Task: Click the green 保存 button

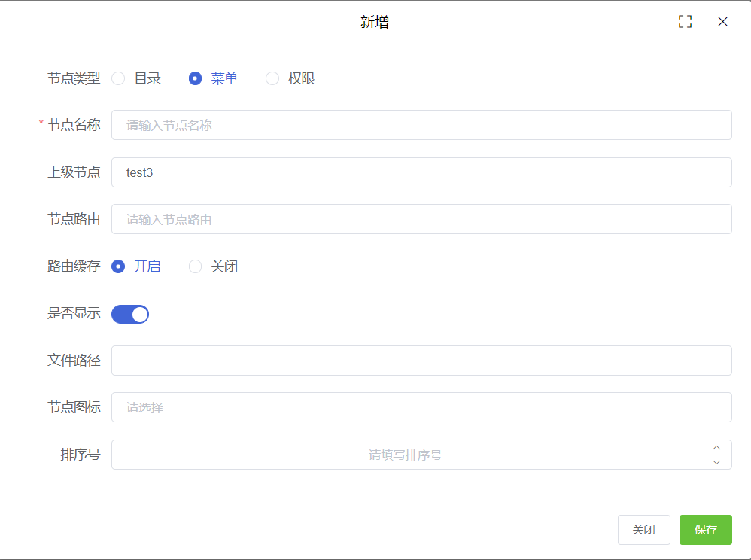Action: (x=705, y=530)
